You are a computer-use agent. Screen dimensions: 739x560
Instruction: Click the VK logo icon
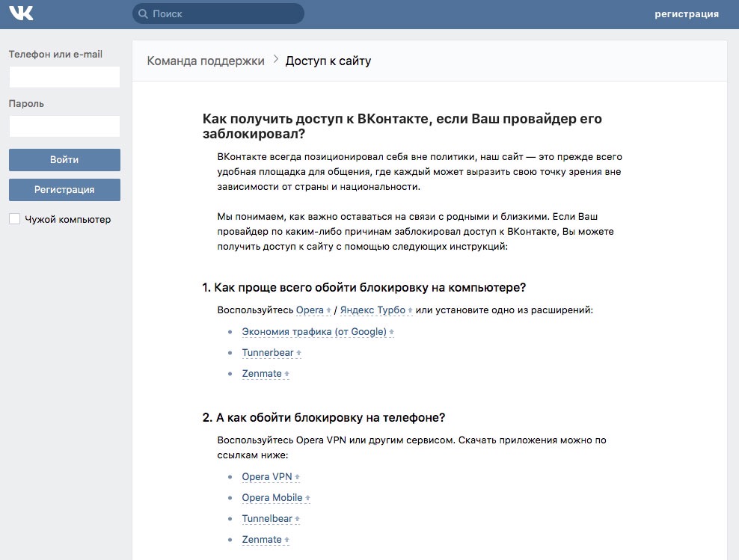(x=21, y=13)
